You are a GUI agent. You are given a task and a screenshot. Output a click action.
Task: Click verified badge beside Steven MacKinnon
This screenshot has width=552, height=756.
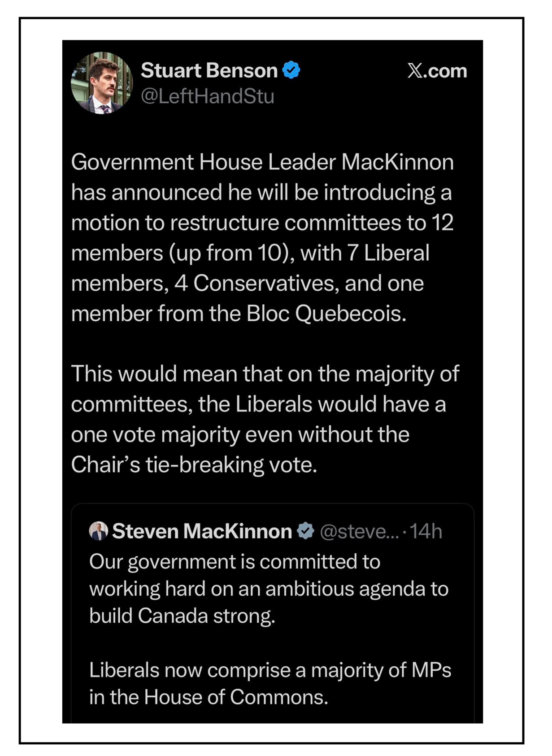pyautogui.click(x=306, y=531)
